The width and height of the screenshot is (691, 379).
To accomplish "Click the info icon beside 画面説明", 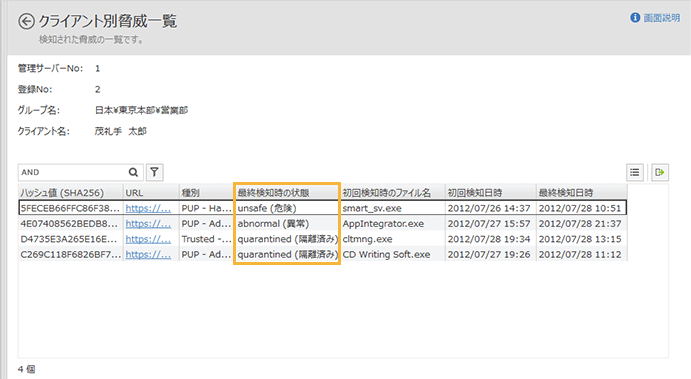I will click(x=635, y=18).
